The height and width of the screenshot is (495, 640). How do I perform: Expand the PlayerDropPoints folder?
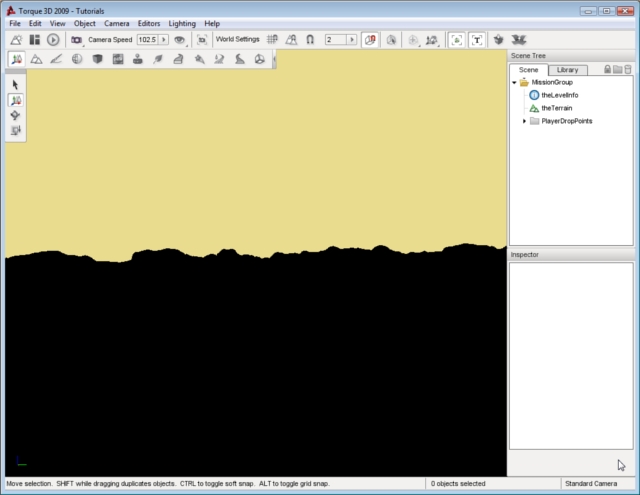(526, 120)
